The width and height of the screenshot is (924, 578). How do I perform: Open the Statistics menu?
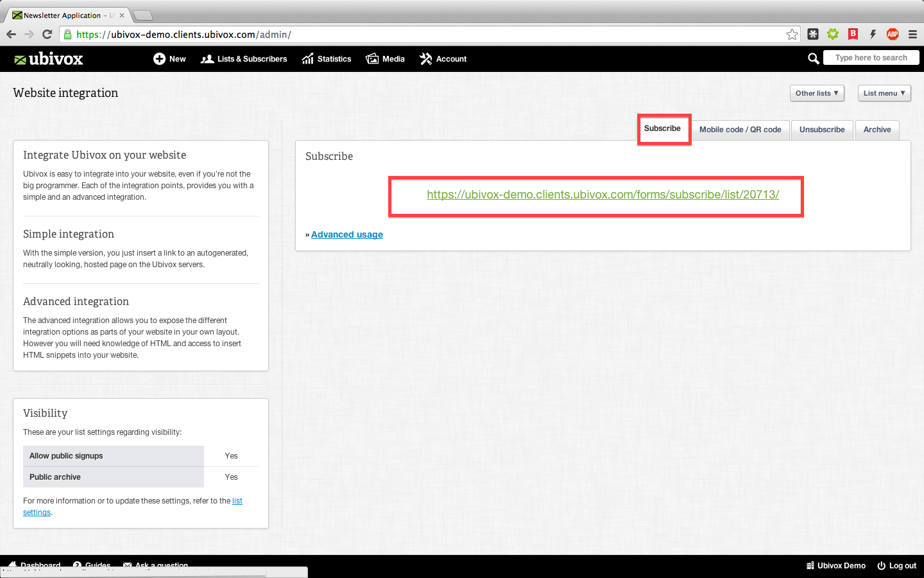point(327,59)
